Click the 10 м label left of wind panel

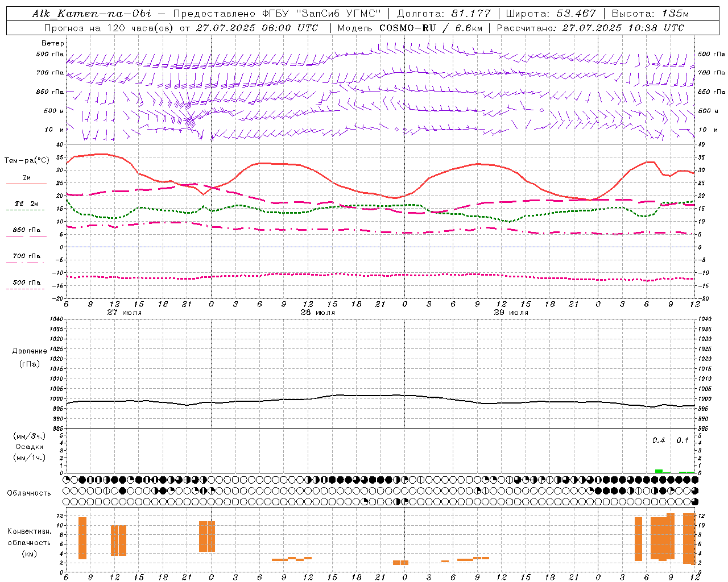[x=54, y=130]
